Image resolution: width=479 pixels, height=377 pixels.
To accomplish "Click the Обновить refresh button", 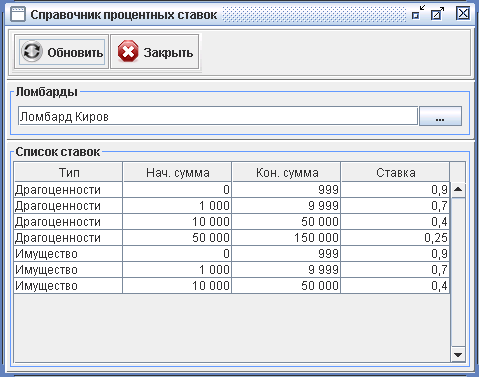I will (x=62, y=52).
